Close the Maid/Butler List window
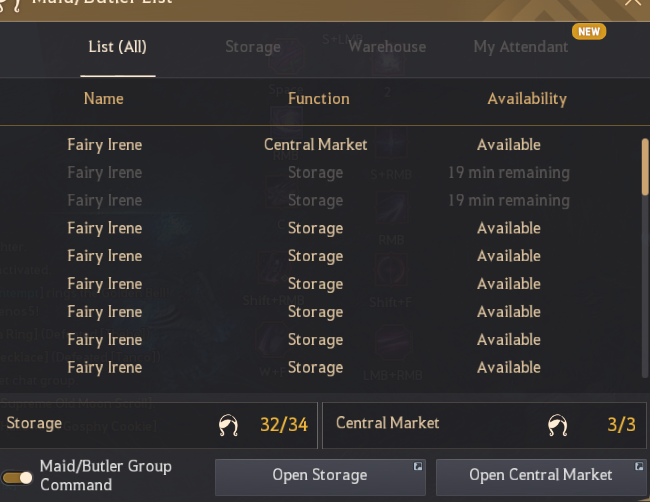650x502 pixels. 633,3
